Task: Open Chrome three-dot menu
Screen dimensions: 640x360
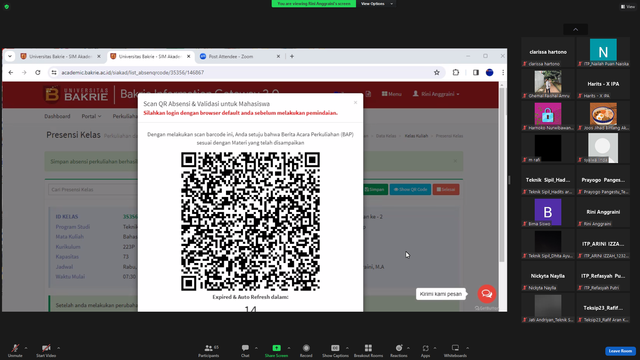Action: [503, 72]
